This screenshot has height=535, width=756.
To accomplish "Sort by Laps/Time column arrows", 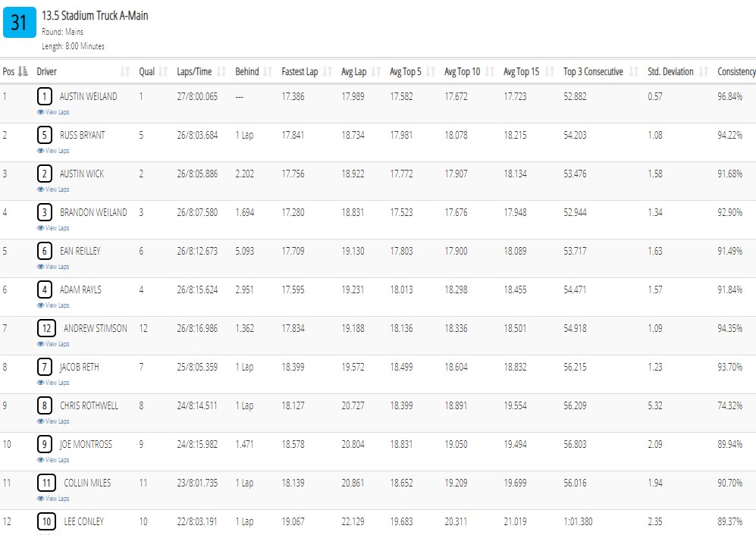I will [x=221, y=72].
